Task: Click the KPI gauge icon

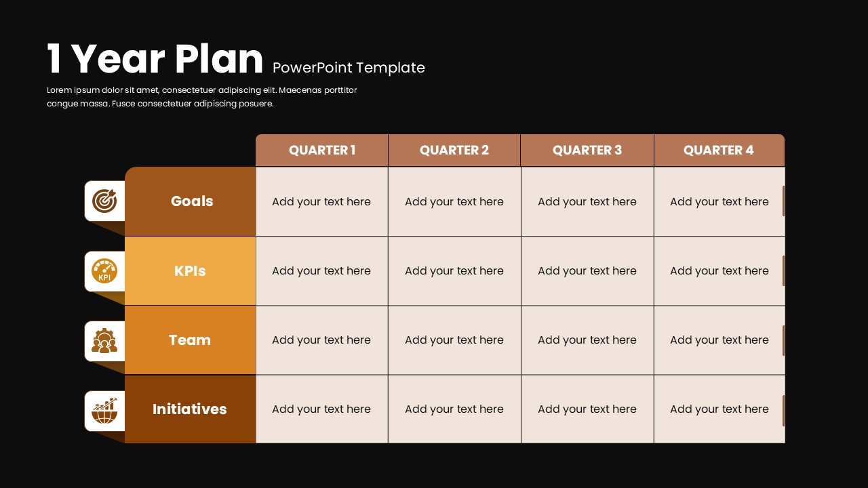Action: click(x=104, y=271)
